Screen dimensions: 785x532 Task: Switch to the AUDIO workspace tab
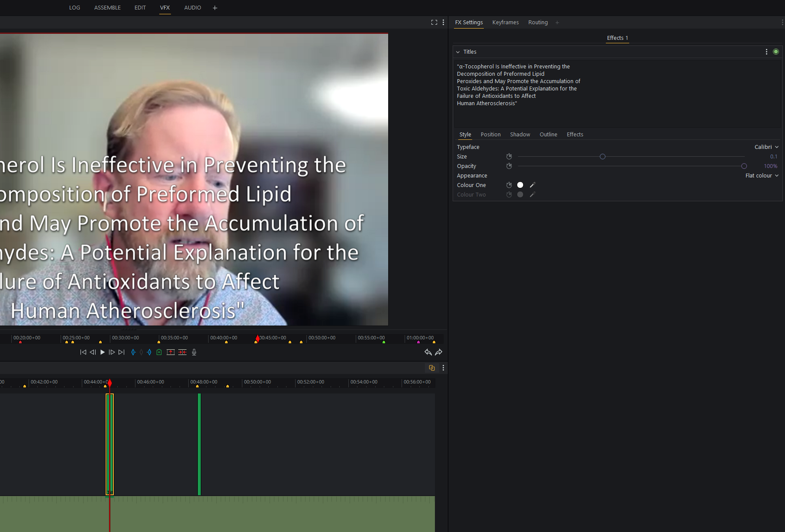coord(193,8)
